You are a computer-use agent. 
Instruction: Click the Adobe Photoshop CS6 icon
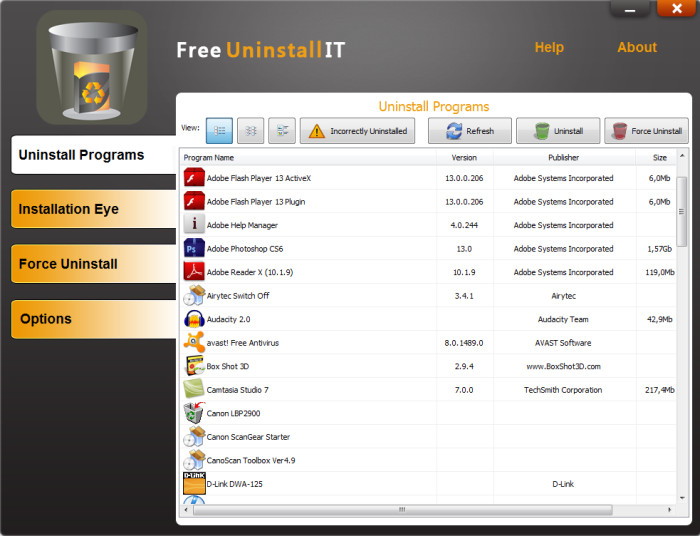coord(194,248)
